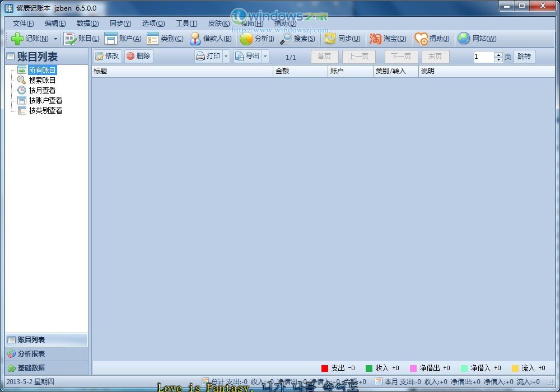Expand the 记账 dropdown arrow

tap(55, 39)
